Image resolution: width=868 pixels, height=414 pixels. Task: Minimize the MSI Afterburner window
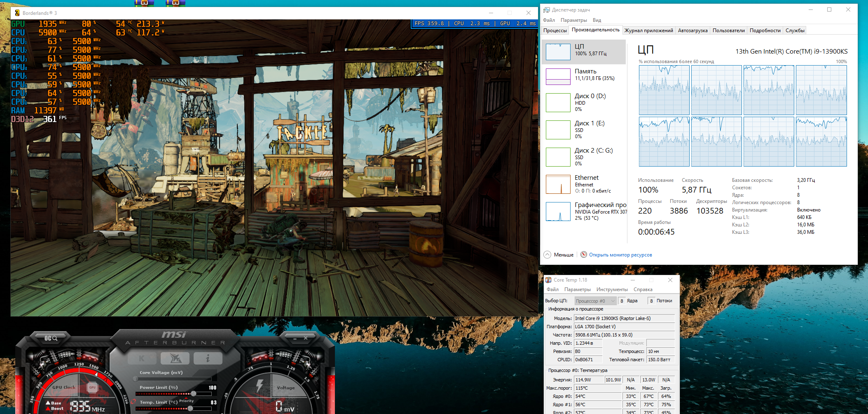point(295,338)
